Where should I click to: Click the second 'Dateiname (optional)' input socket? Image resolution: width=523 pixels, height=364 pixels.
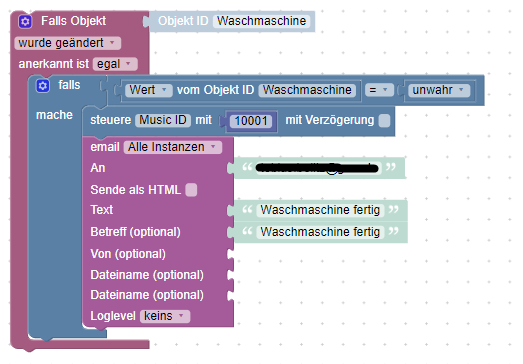coord(230,295)
